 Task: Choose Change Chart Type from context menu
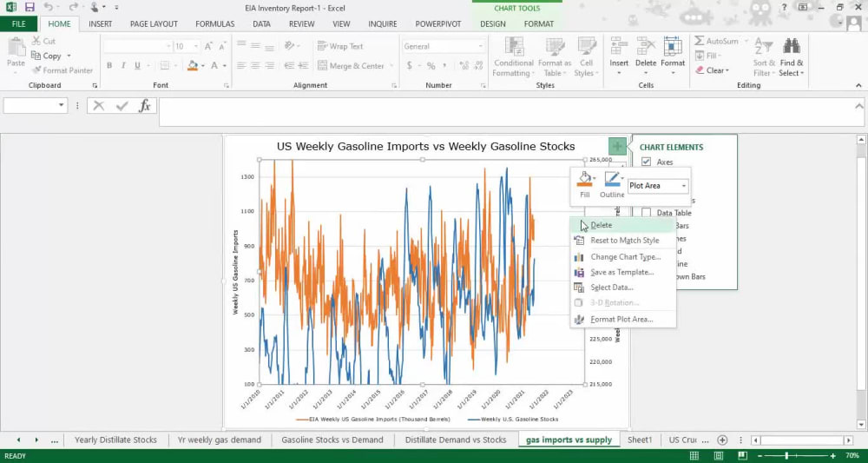coord(622,257)
